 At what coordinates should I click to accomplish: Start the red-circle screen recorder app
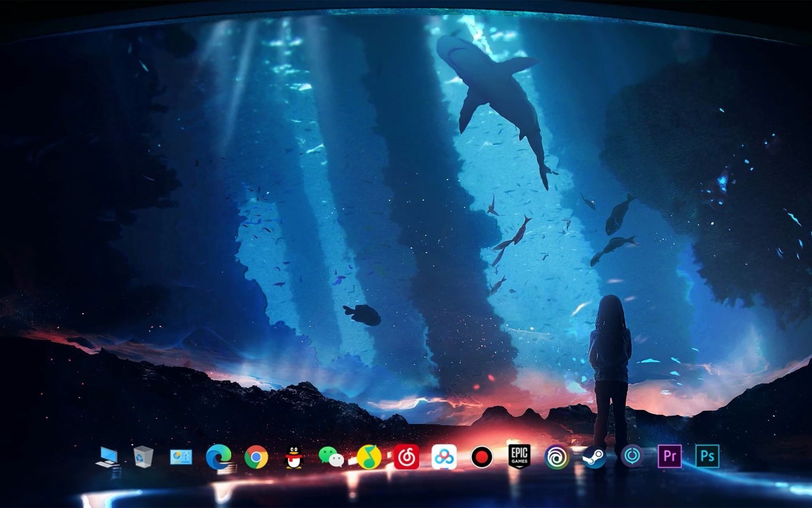click(481, 457)
